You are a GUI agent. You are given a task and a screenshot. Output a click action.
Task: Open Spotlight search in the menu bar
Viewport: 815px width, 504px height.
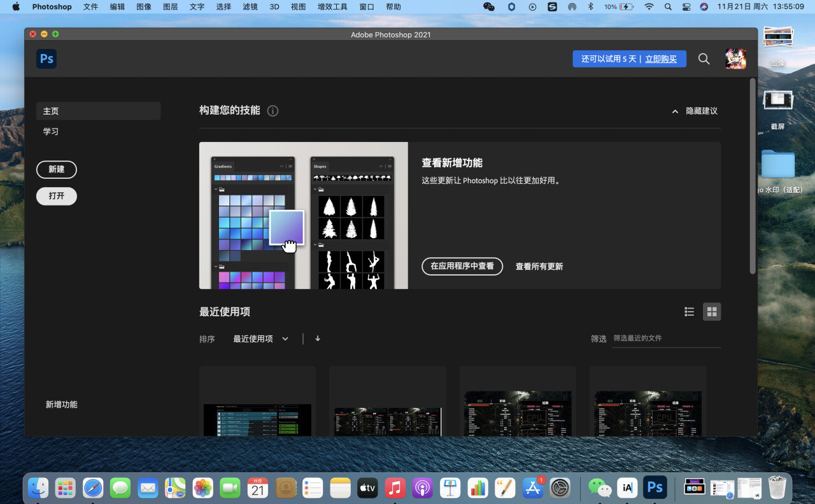pyautogui.click(x=668, y=6)
